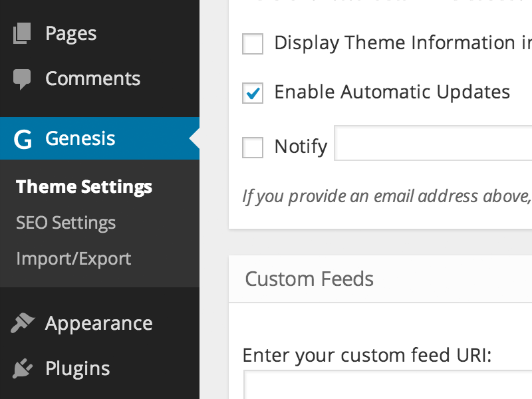
Task: Check the Notify option
Action: click(253, 147)
